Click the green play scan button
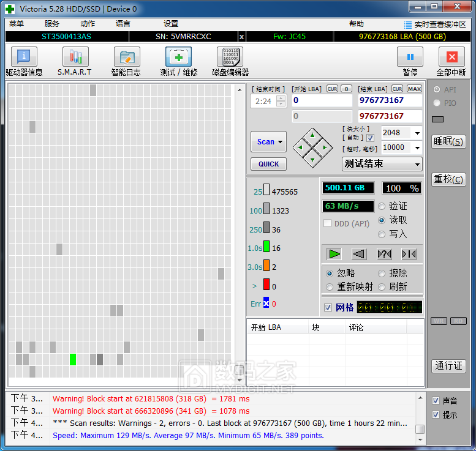The width and height of the screenshot is (476, 451). [x=334, y=254]
